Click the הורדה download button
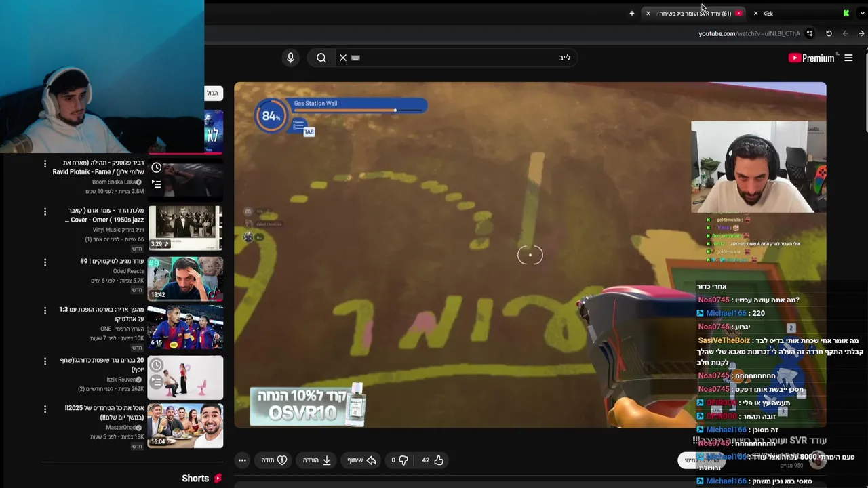Image resolution: width=868 pixels, height=488 pixels. [x=317, y=460]
